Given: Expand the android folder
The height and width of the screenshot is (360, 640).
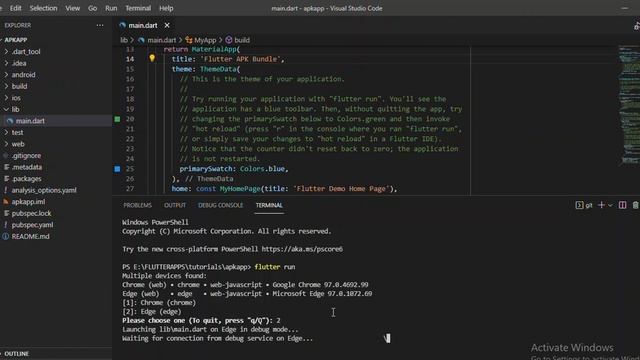Looking at the screenshot, I should point(23,75).
